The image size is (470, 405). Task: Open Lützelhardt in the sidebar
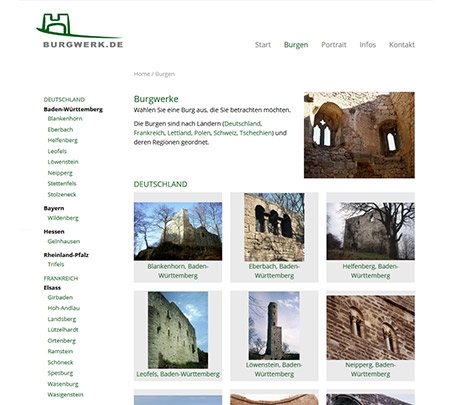point(63,330)
